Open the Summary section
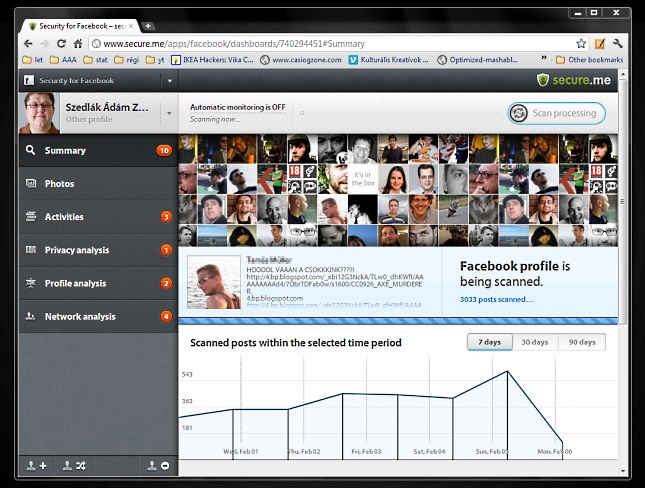645x488 pixels. [x=98, y=150]
